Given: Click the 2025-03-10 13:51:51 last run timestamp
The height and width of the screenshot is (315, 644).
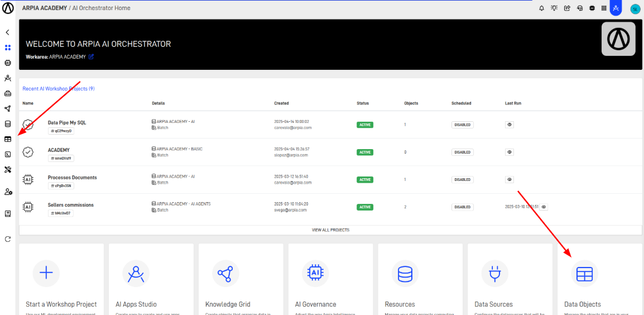Looking at the screenshot, I should [521, 207].
